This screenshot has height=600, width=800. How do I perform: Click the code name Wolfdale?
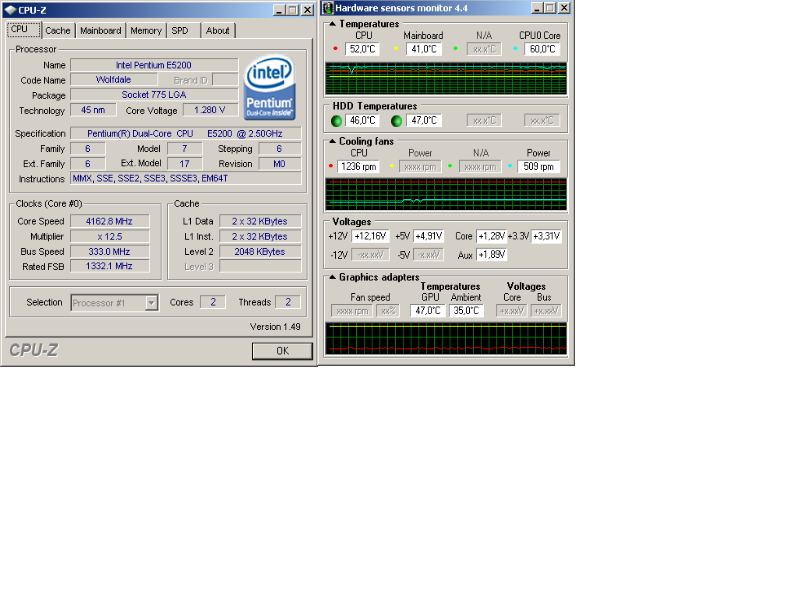(114, 80)
